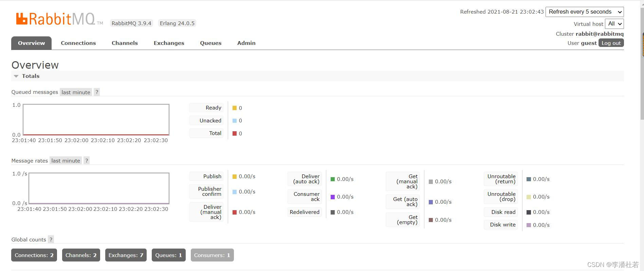
Task: Click the Disk write swatch
Action: 529,225
